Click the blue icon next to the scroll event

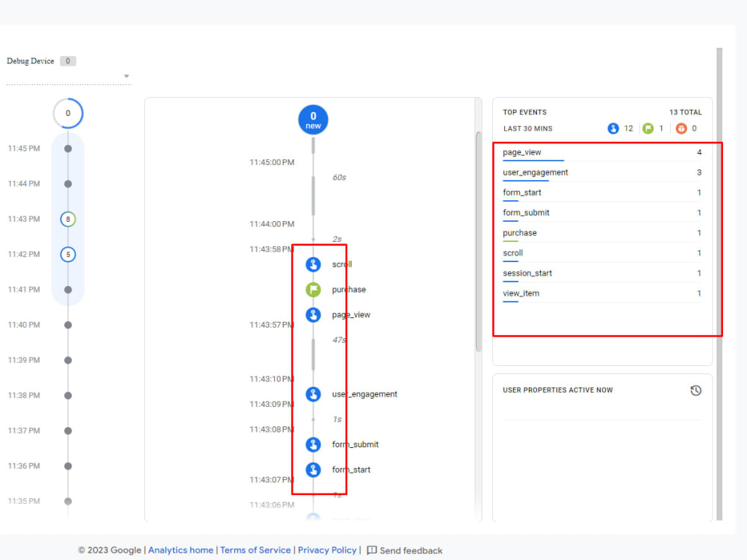(312, 264)
